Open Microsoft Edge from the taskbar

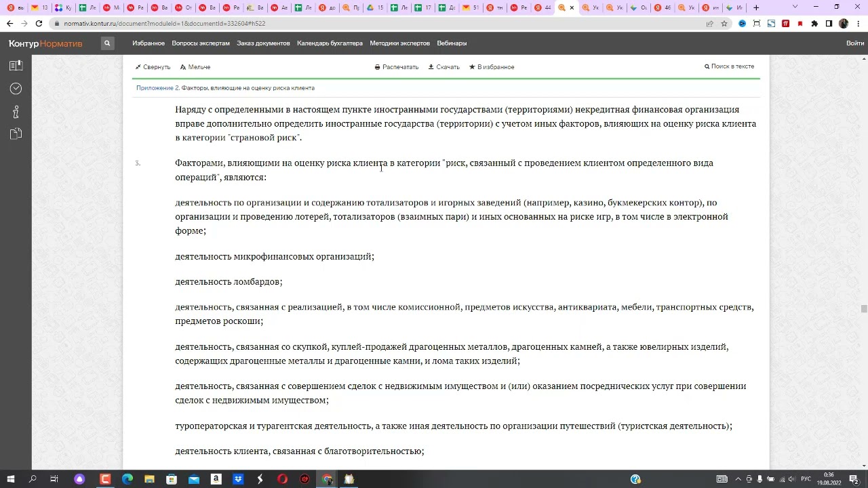click(x=127, y=479)
